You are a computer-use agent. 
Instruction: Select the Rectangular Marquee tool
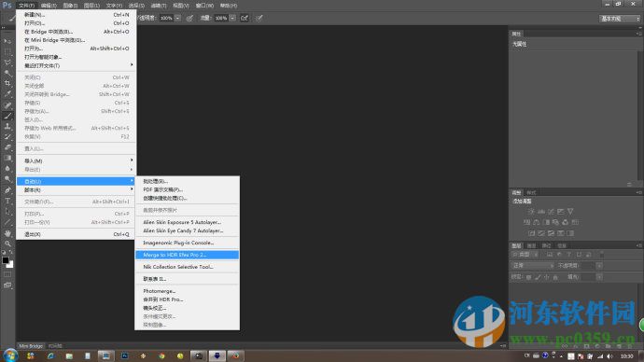(7, 51)
